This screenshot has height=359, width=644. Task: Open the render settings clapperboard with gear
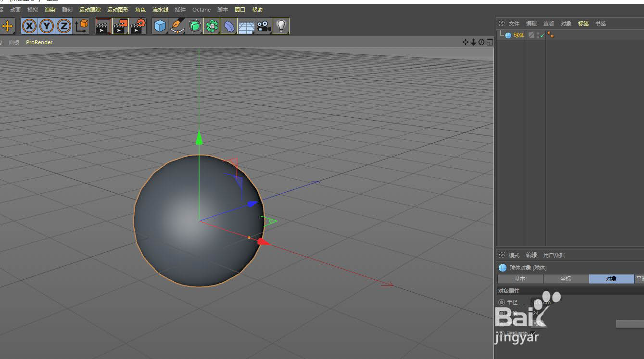click(138, 26)
